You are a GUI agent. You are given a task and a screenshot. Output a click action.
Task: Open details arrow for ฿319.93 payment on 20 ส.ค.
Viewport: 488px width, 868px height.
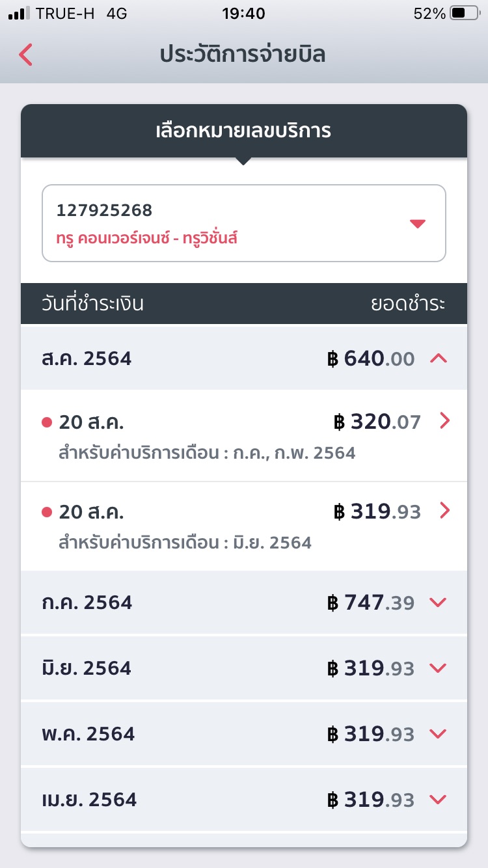[445, 511]
